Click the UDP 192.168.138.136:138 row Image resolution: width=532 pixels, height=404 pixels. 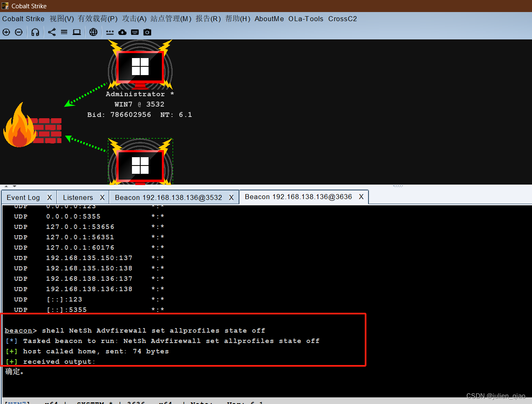[x=89, y=289]
